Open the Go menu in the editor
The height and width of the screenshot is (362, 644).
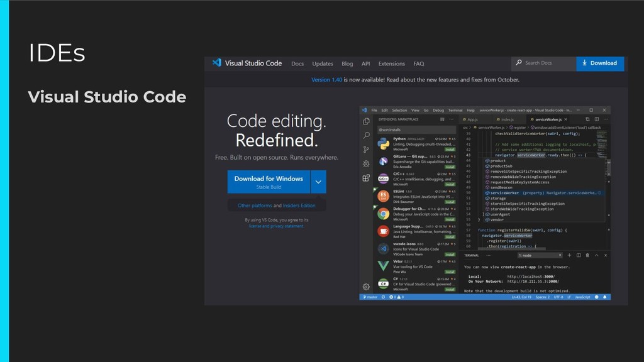tap(426, 110)
